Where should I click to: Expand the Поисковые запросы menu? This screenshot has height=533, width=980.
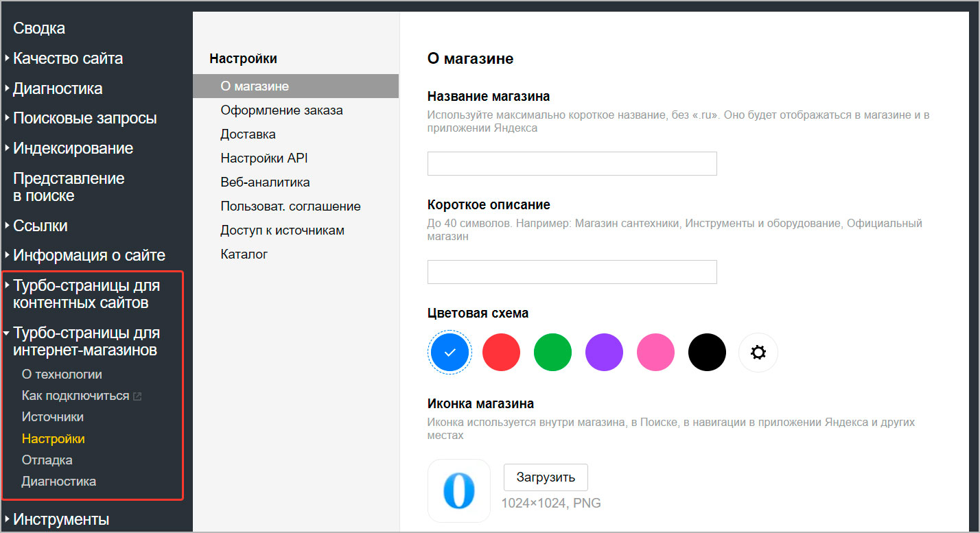click(x=84, y=118)
